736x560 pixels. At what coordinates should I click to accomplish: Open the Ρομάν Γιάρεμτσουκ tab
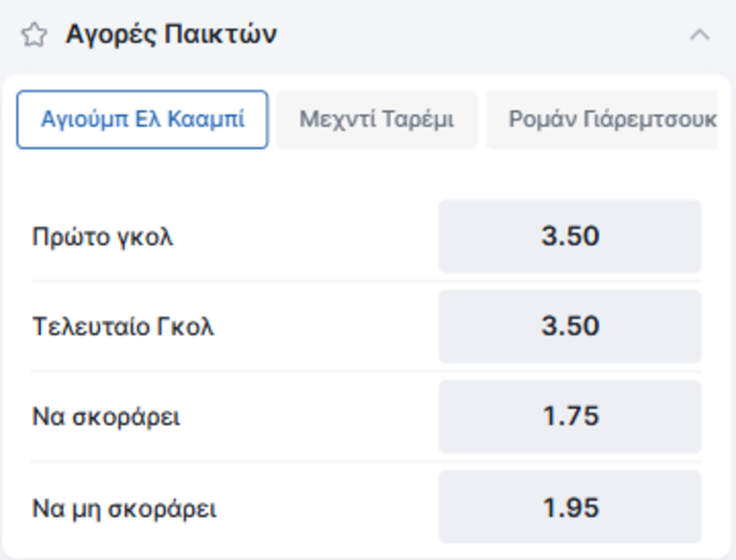tap(604, 119)
